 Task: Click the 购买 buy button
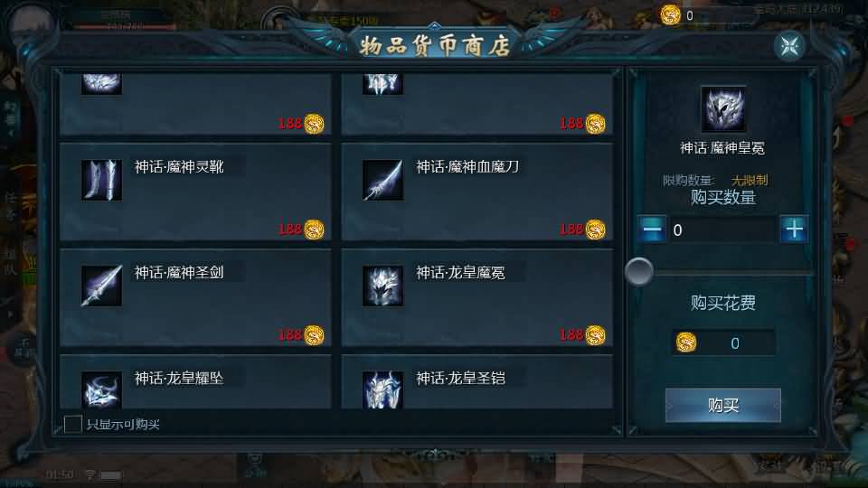(723, 406)
